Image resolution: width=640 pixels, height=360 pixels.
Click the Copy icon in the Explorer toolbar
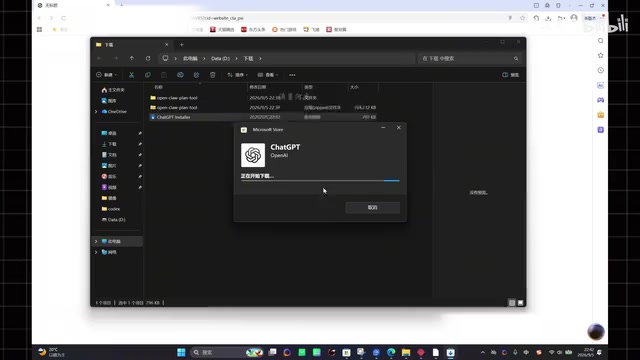148,75
